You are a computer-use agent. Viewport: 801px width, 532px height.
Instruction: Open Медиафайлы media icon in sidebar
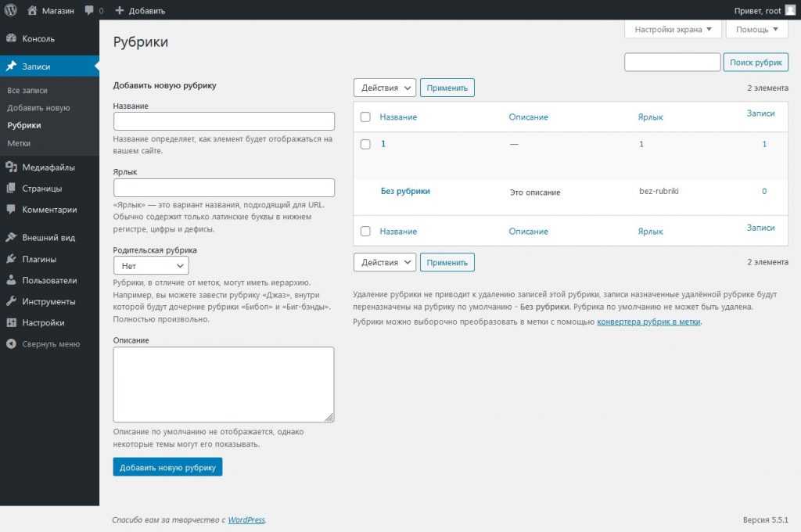11,167
